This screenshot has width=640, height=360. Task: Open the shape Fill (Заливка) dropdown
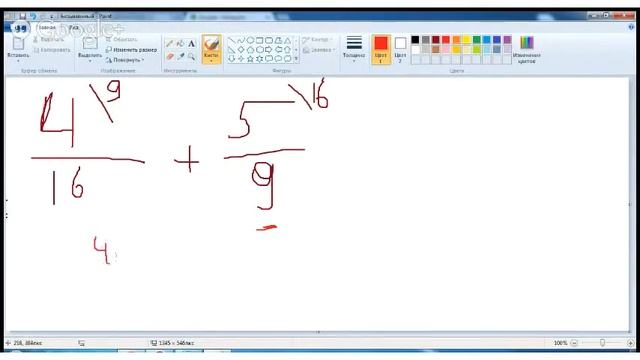click(x=319, y=50)
